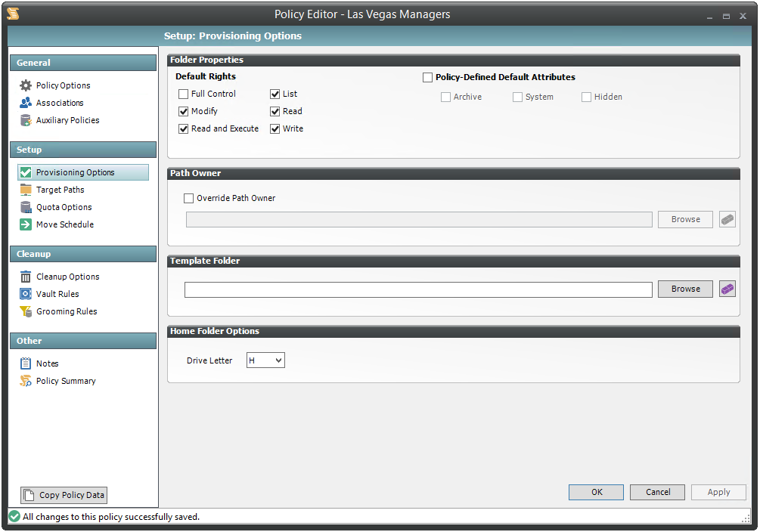Click the Target Paths folder icon

26,190
